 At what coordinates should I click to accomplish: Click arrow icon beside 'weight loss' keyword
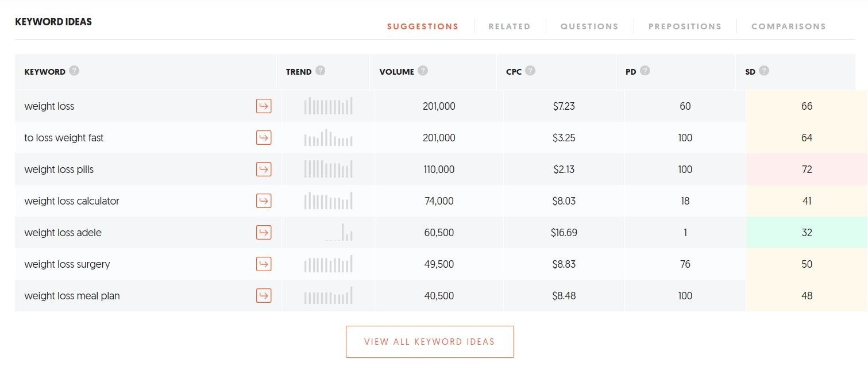click(x=264, y=106)
